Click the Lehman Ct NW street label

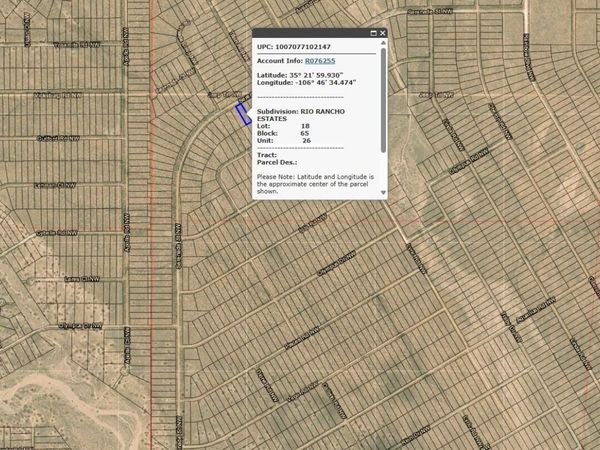55,186
